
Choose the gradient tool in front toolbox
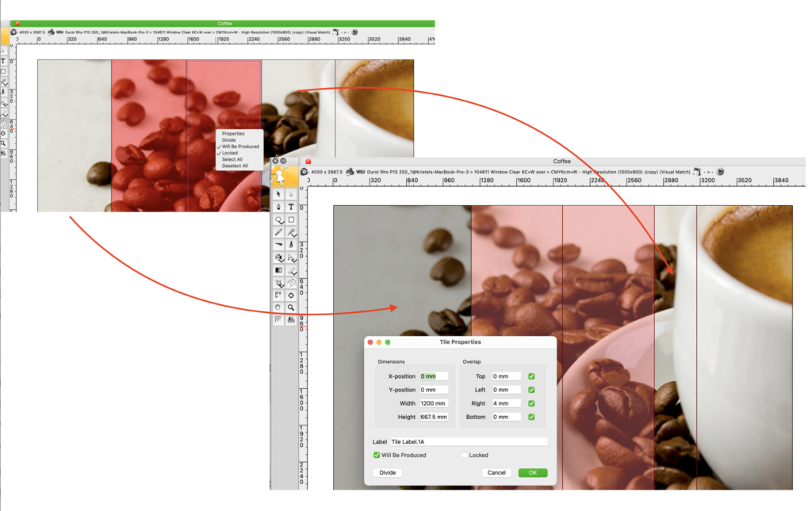click(x=278, y=270)
